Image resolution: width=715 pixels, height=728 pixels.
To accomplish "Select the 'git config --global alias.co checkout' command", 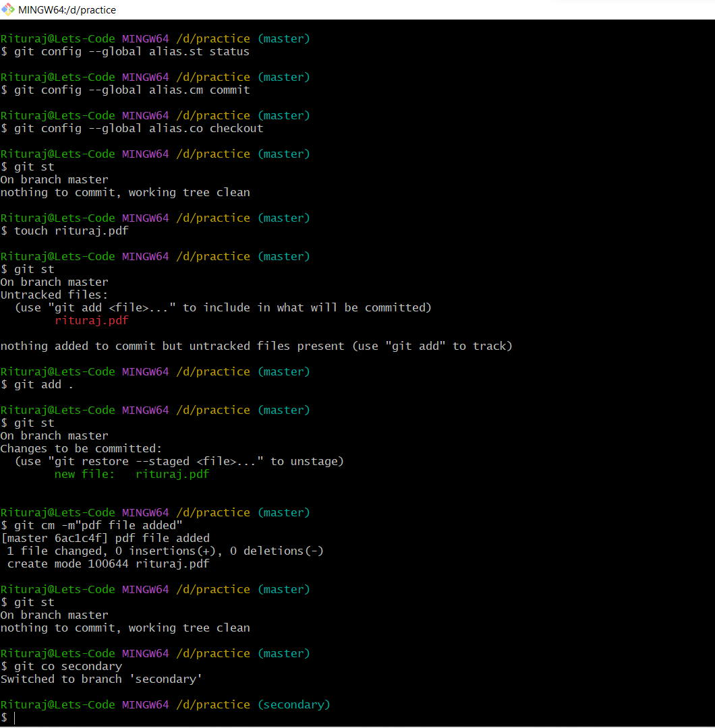I will coord(138,129).
